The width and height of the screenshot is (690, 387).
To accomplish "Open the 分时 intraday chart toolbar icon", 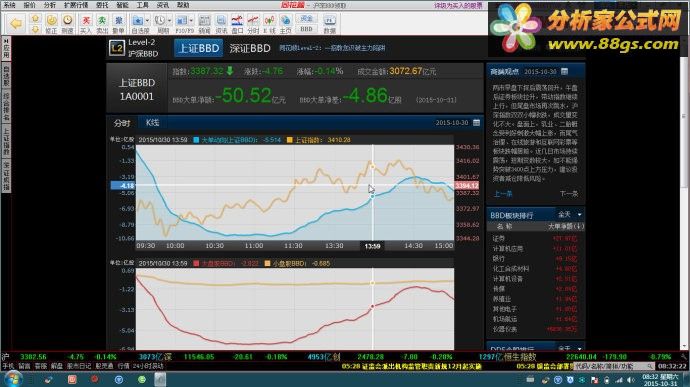I will (x=253, y=24).
